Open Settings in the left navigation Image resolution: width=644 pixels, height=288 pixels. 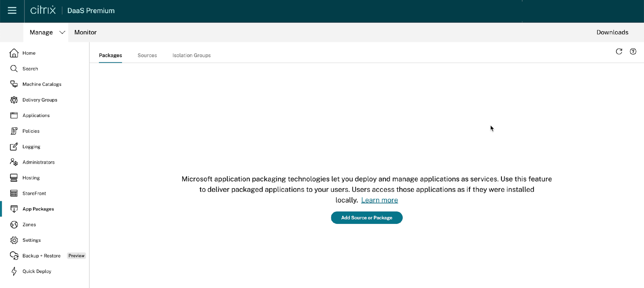coord(32,240)
